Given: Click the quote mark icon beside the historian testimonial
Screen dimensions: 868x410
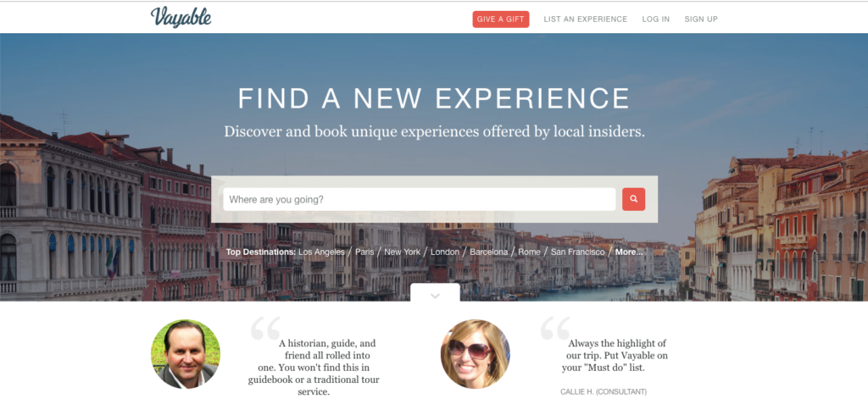Looking at the screenshot, I should click(x=265, y=328).
